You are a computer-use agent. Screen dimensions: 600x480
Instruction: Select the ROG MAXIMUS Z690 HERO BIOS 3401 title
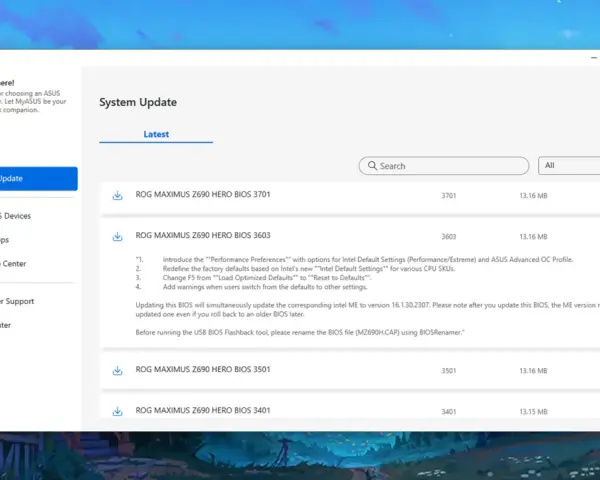click(203, 410)
